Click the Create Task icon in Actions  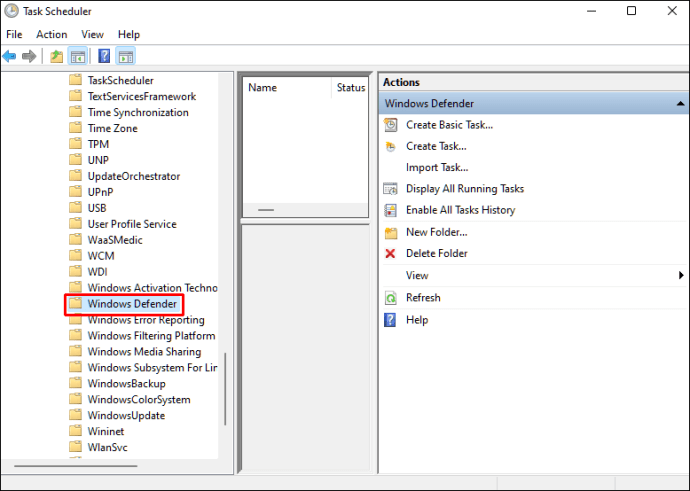(x=391, y=146)
